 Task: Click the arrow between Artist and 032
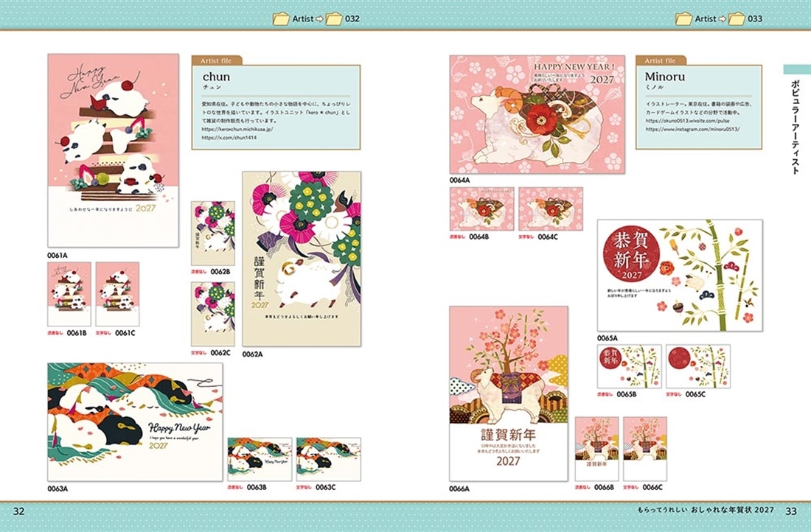319,19
